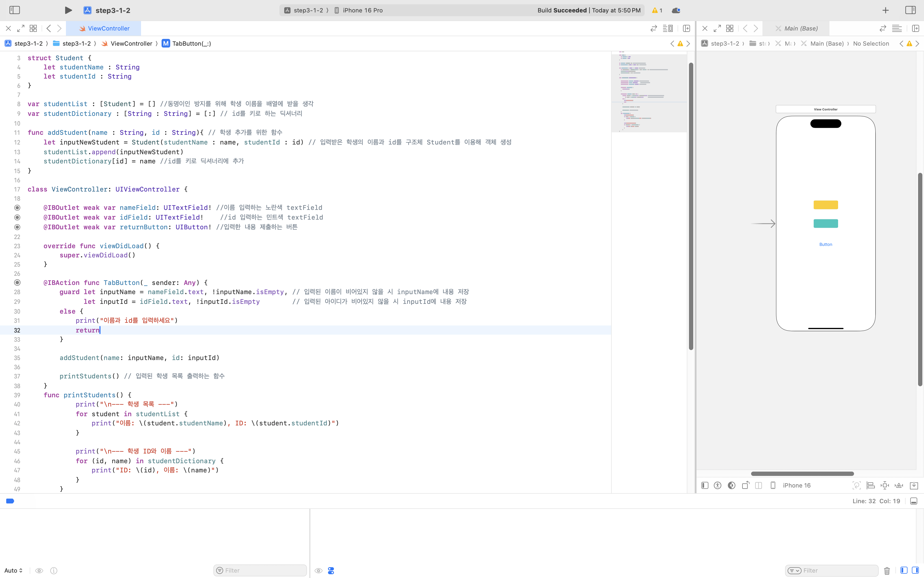Switch to the ViewController editor tab
This screenshot has height=578, width=924.
pyautogui.click(x=103, y=28)
